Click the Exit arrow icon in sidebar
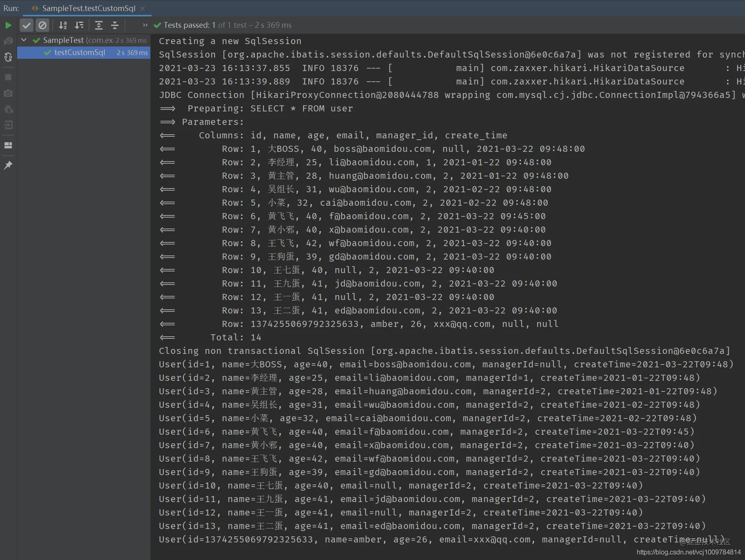 8,125
